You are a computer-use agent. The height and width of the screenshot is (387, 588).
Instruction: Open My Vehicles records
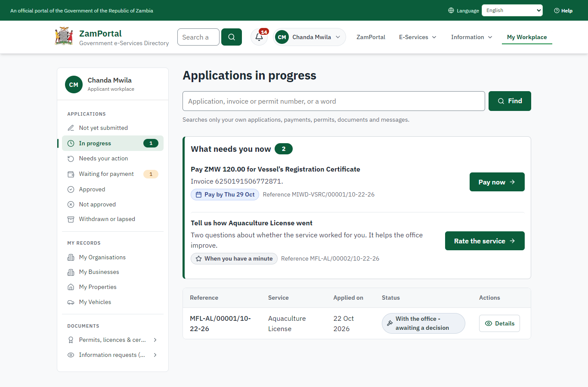point(113,302)
